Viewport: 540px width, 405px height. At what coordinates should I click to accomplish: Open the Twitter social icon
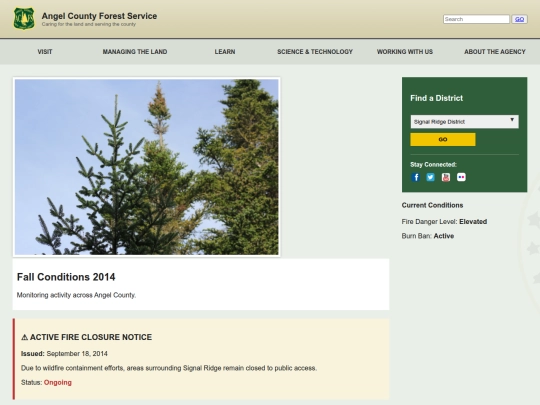pyautogui.click(x=430, y=177)
